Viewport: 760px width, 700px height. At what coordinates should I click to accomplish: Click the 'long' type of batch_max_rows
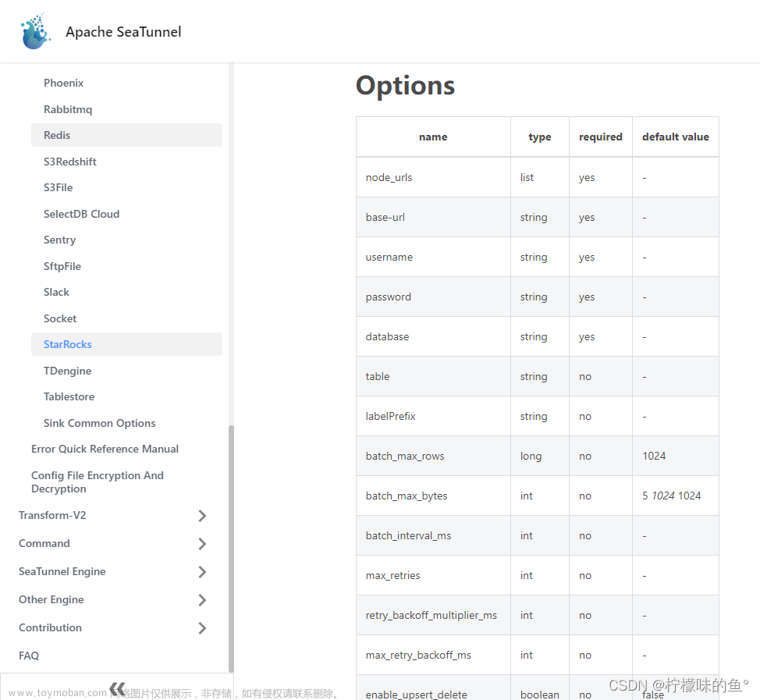(x=531, y=457)
